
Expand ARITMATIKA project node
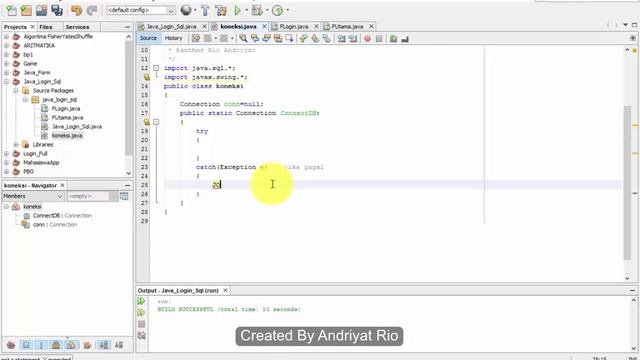pyautogui.click(x=6, y=46)
